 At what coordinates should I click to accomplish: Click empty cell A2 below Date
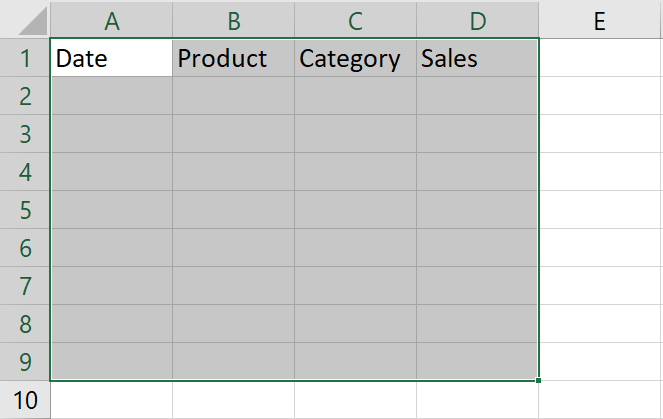pos(111,96)
